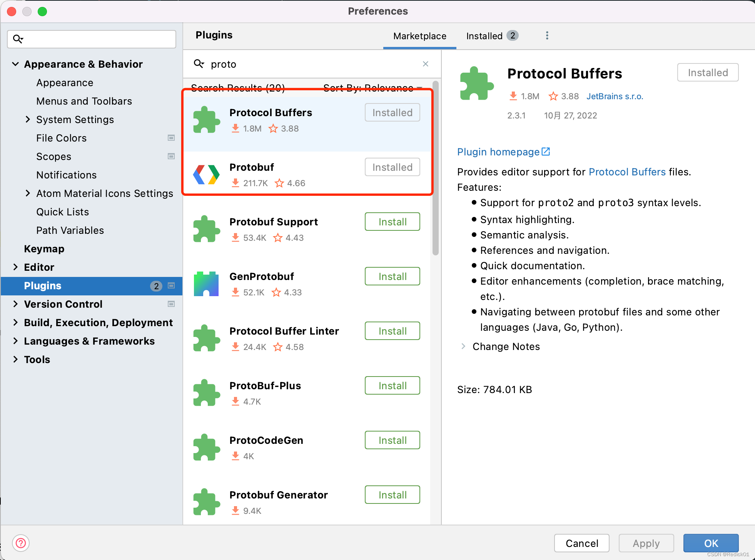The height and width of the screenshot is (560, 755).
Task: Expand the Version Control settings
Action: tap(15, 304)
